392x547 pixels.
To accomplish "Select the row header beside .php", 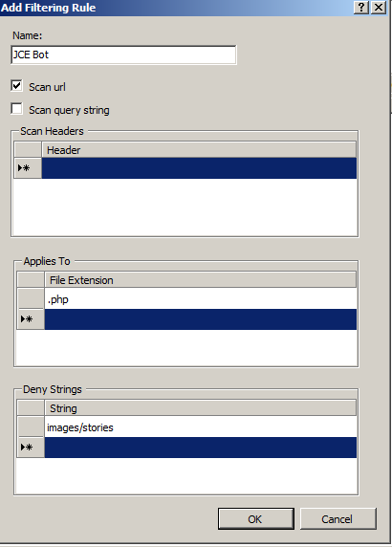I will [31, 298].
